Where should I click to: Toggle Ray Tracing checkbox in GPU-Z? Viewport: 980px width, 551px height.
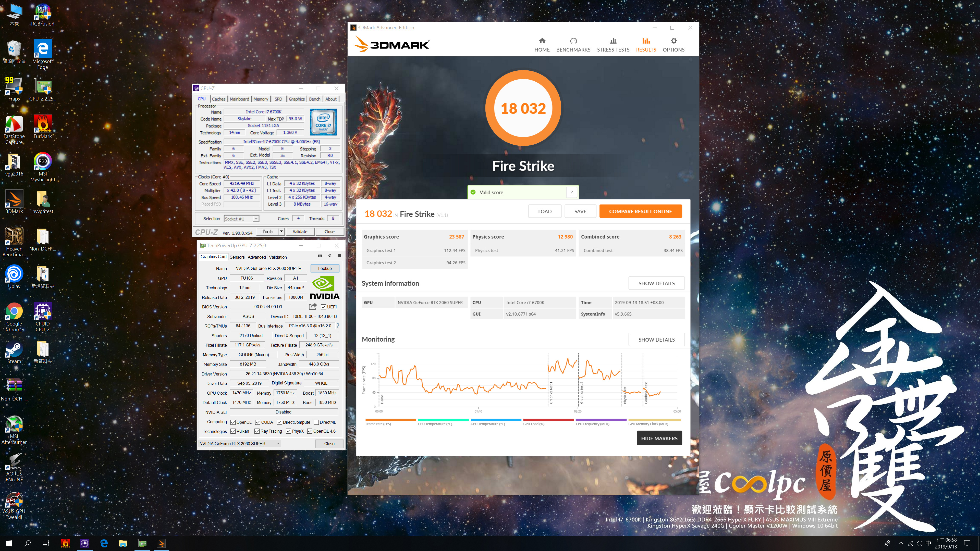[257, 431]
